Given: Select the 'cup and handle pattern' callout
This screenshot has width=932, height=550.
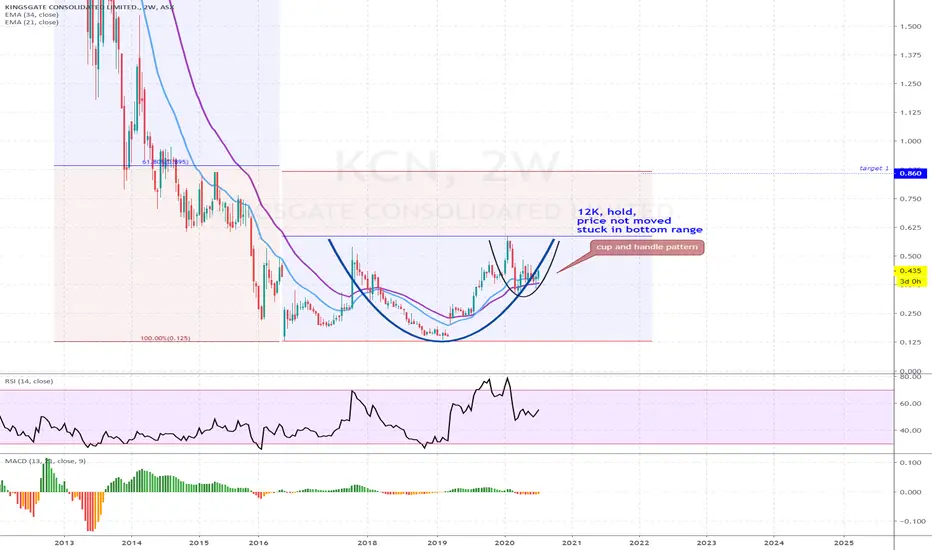Looking at the screenshot, I should (x=647, y=247).
